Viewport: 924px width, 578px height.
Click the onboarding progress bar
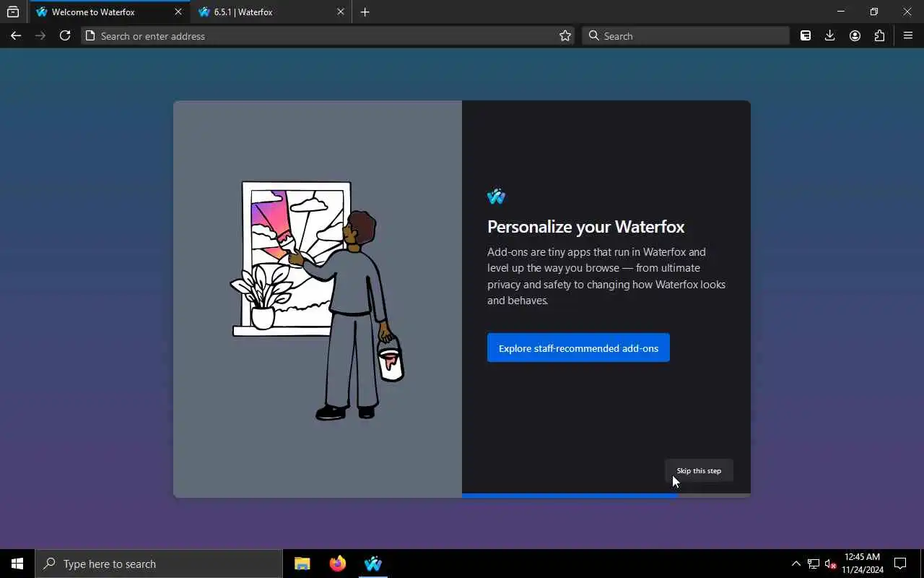pos(606,496)
